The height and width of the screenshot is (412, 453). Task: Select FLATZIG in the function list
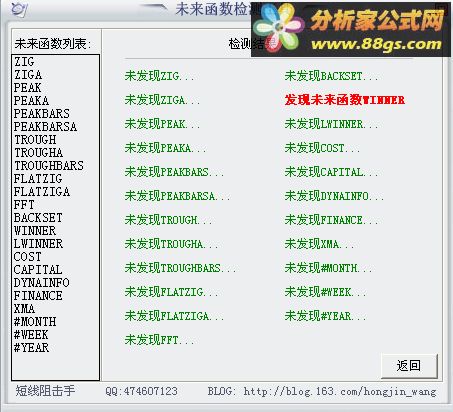pos(38,179)
